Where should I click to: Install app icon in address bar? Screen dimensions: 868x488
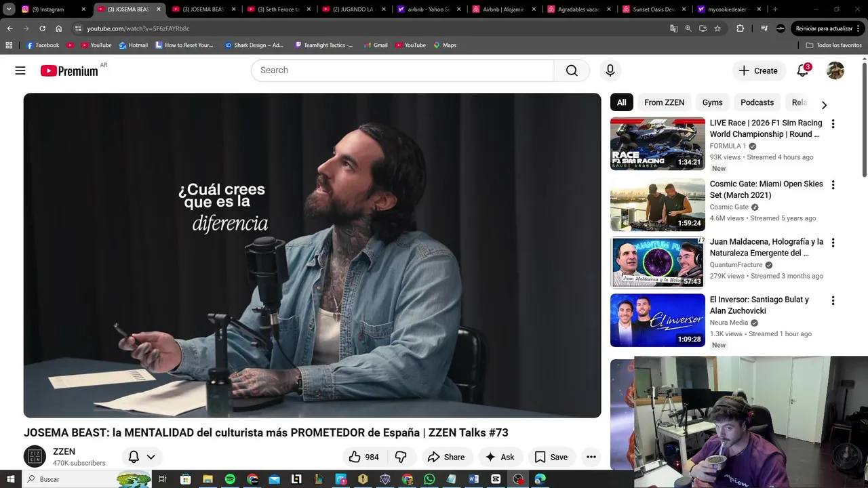[x=703, y=28]
